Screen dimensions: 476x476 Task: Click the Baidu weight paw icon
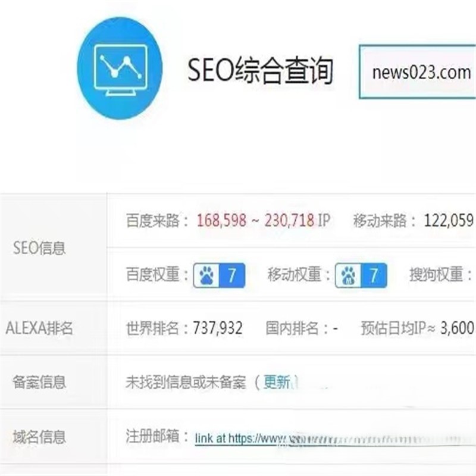point(206,275)
